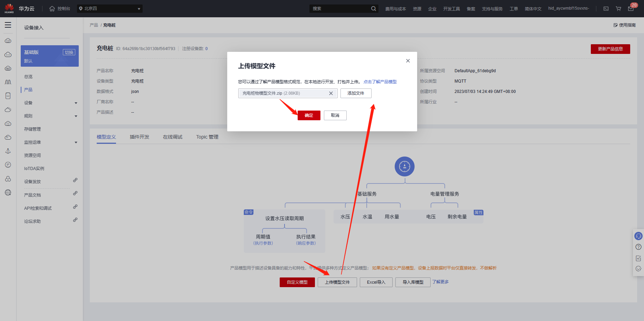Click the console home icon
Image resolution: width=644 pixels, height=321 pixels.
click(52, 9)
